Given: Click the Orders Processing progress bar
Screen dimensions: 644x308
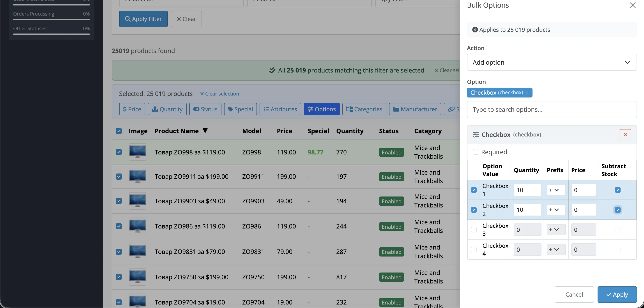Looking at the screenshot, I should pos(51,19).
